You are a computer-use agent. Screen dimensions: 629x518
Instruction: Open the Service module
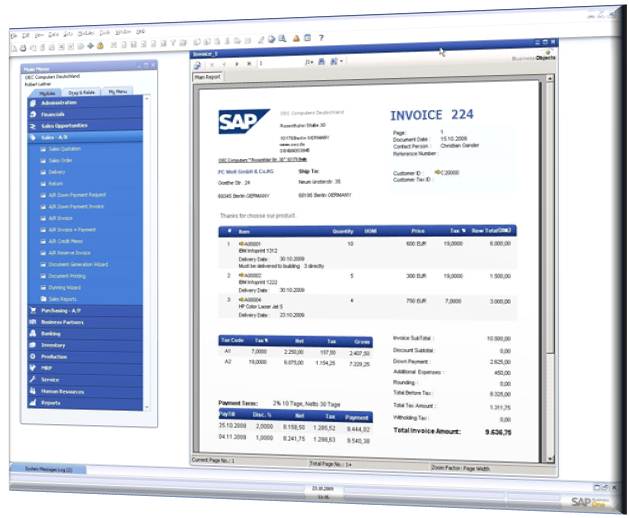click(x=85, y=380)
